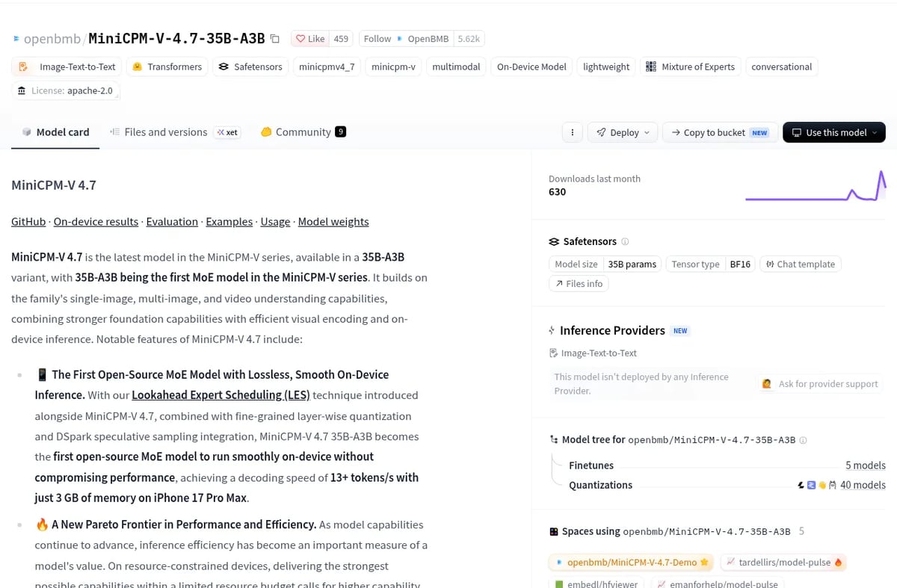Click the xet storage badge
Viewport: 897px width, 588px height.
pyautogui.click(x=227, y=132)
